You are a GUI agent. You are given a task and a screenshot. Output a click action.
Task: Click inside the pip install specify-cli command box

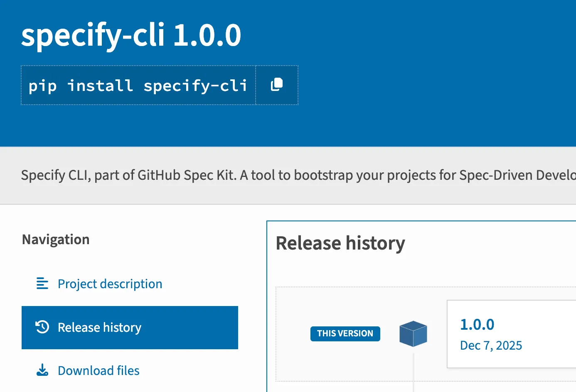click(138, 85)
